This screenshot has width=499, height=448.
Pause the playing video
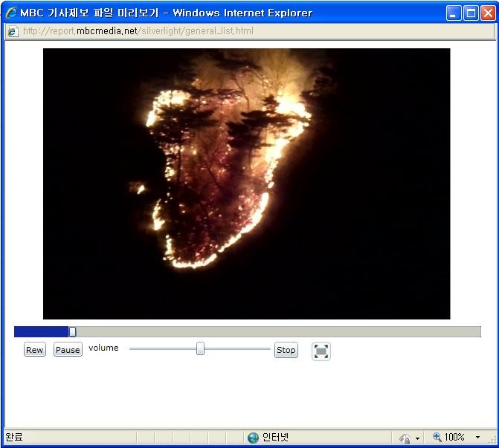pos(68,349)
